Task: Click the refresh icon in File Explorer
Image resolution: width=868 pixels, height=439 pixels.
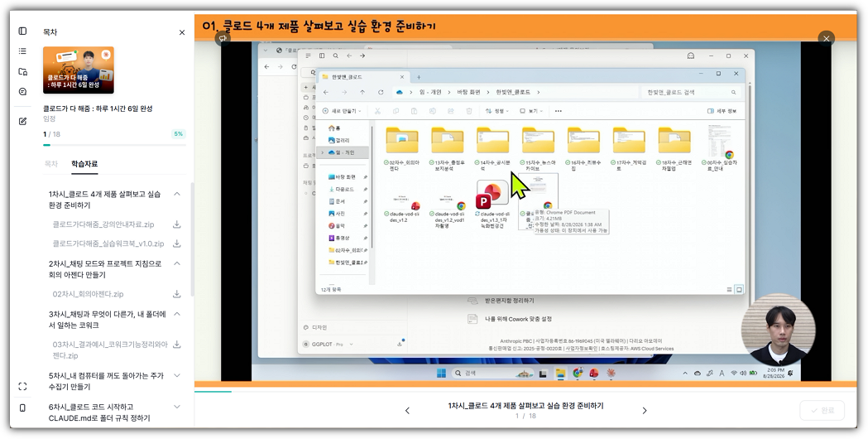Action: (381, 92)
